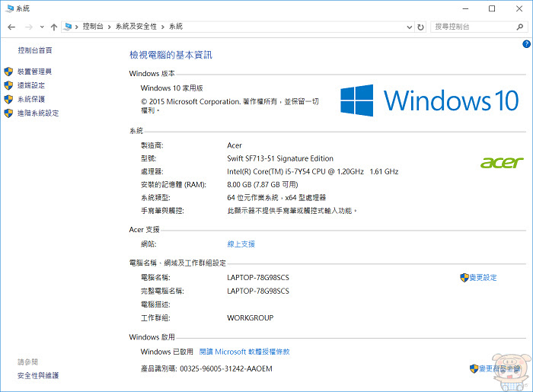The height and width of the screenshot is (392, 533).
Task: Click the 搜尋控制台 search field
Action: pyautogui.click(x=479, y=27)
